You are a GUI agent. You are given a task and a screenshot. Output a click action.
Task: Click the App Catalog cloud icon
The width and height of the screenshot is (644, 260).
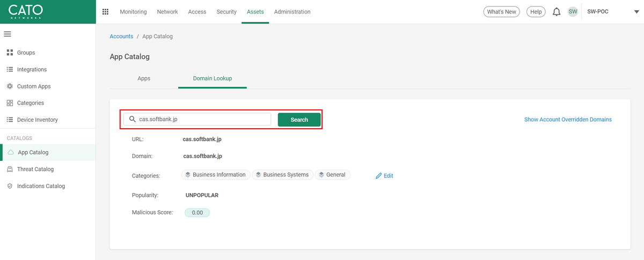[11, 152]
